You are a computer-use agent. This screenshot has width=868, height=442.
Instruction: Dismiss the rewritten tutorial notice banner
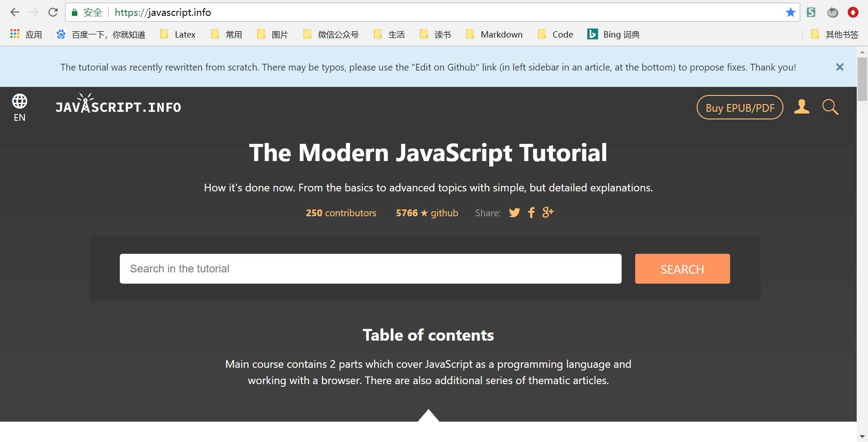(840, 67)
